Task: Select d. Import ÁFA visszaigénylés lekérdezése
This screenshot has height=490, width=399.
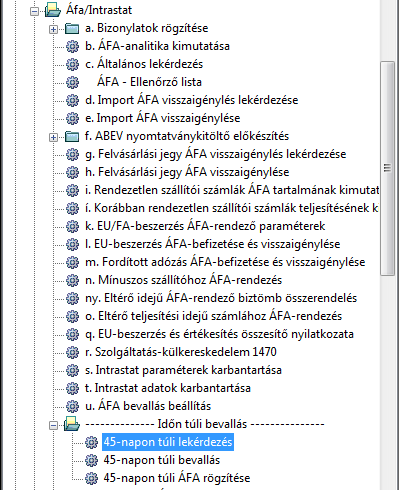Action: pos(192,100)
